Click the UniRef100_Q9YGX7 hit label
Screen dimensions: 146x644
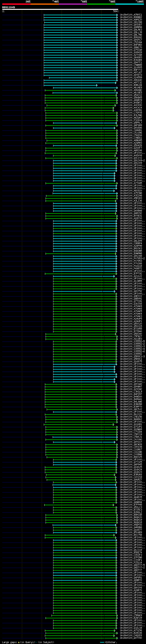(x=131, y=442)
